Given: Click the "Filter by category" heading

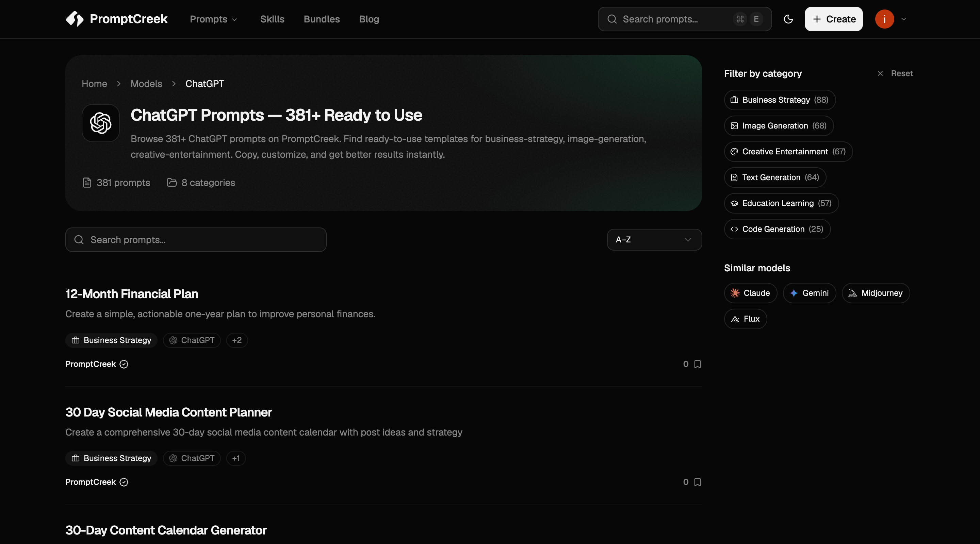Looking at the screenshot, I should 763,73.
